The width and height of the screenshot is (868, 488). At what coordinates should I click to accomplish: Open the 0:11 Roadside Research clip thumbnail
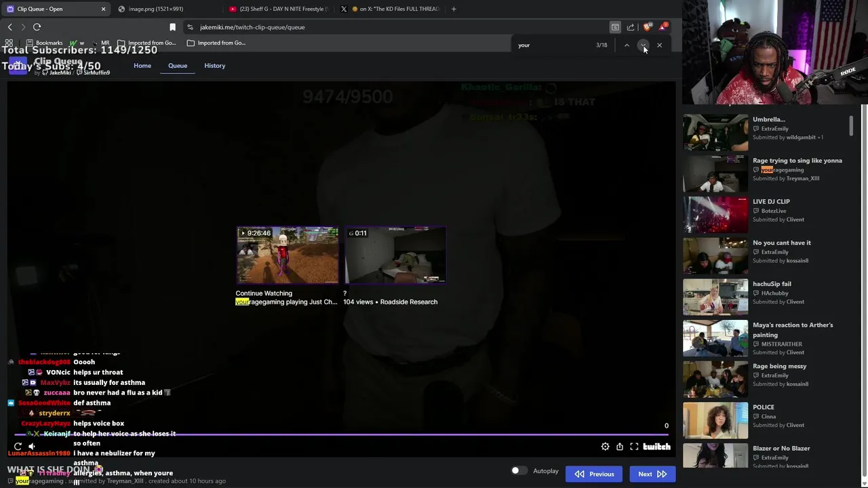(395, 255)
